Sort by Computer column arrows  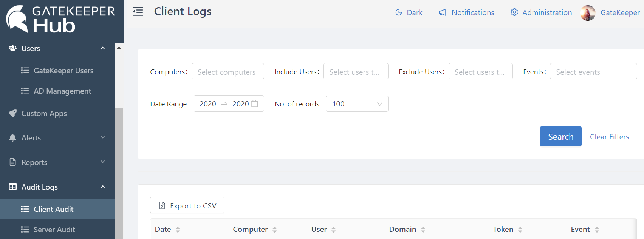(274, 230)
